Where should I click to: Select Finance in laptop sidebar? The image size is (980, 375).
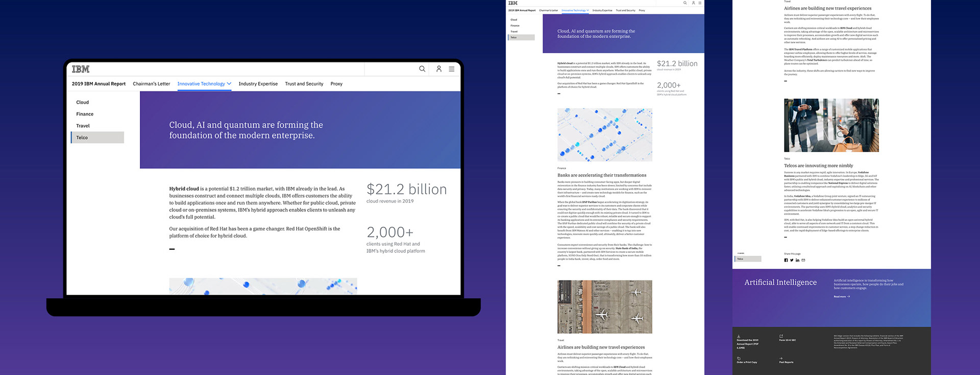[x=85, y=114]
